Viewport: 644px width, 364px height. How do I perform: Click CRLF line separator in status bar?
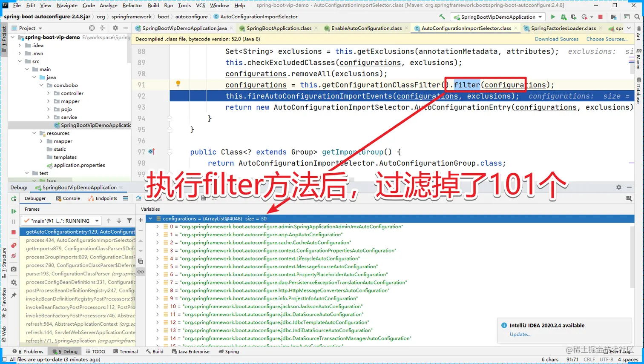[589, 359]
